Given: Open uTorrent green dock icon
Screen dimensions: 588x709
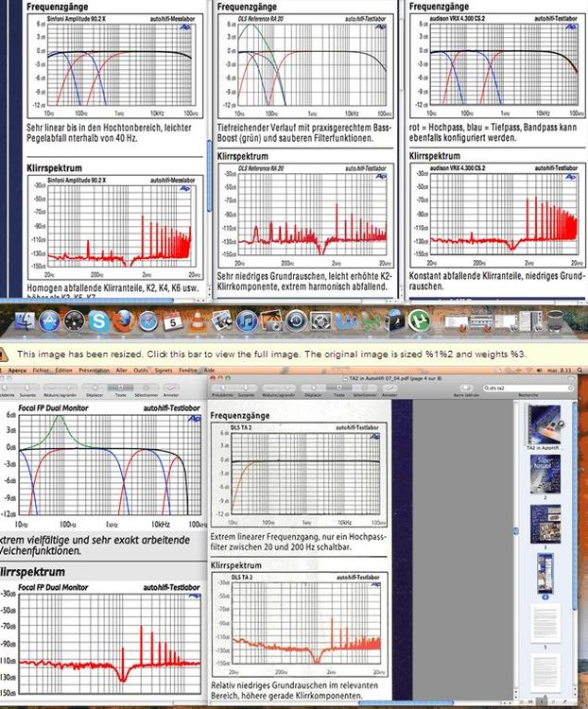Looking at the screenshot, I should coord(420,321).
